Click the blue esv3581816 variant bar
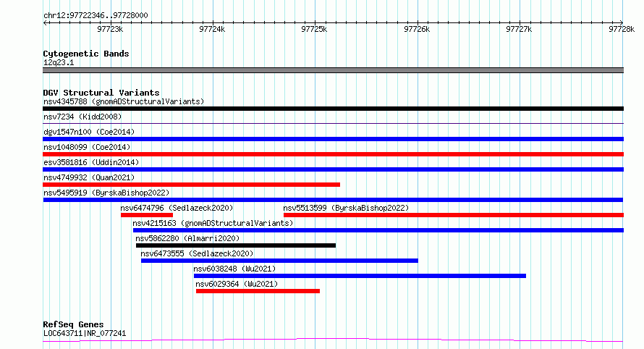The width and height of the screenshot is (644, 349). click(x=333, y=169)
